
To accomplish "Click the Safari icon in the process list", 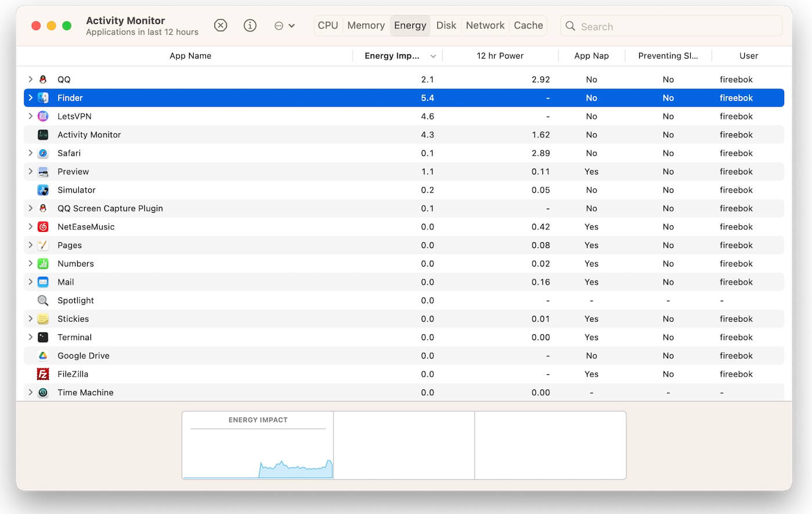I will click(43, 153).
